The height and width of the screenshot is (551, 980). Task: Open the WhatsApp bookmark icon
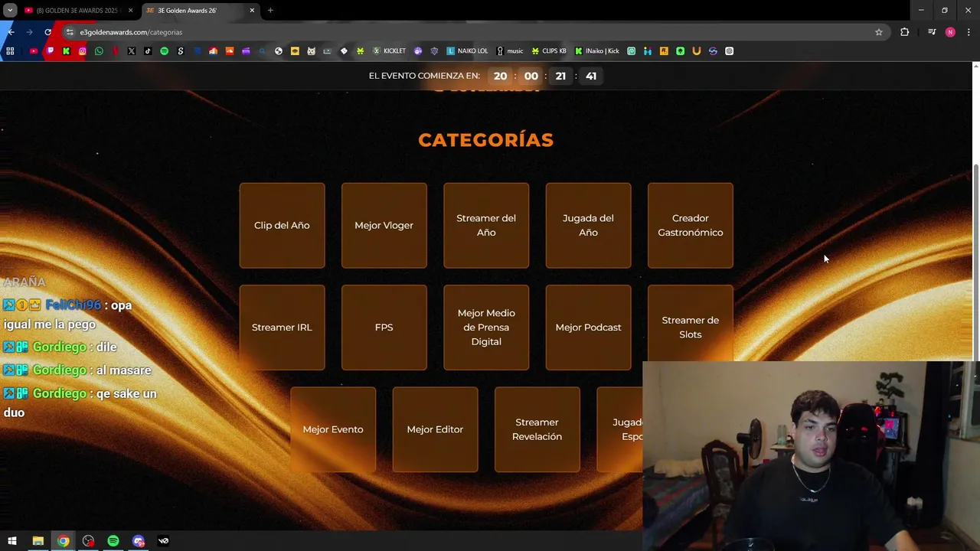tap(99, 51)
